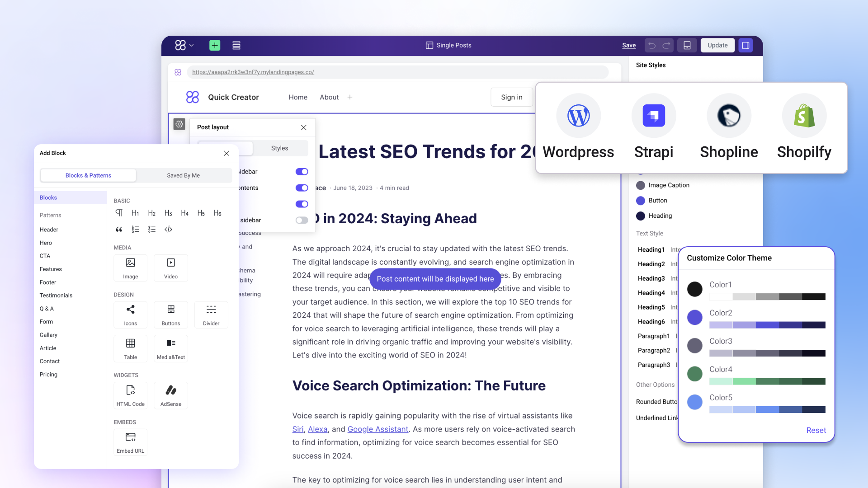Expand the Other Options section
Viewport: 868px width, 488px height.
pyautogui.click(x=655, y=385)
